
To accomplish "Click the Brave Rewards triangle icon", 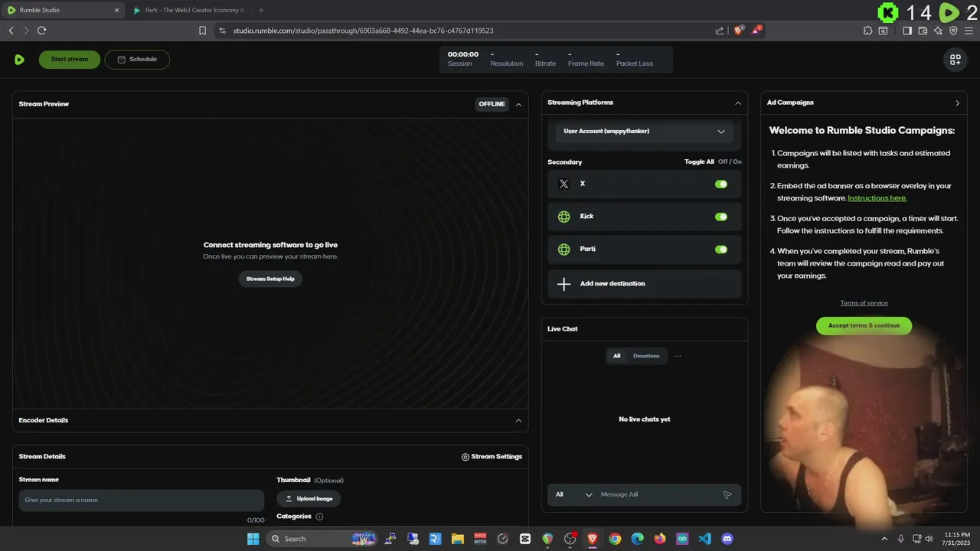I will point(757,31).
